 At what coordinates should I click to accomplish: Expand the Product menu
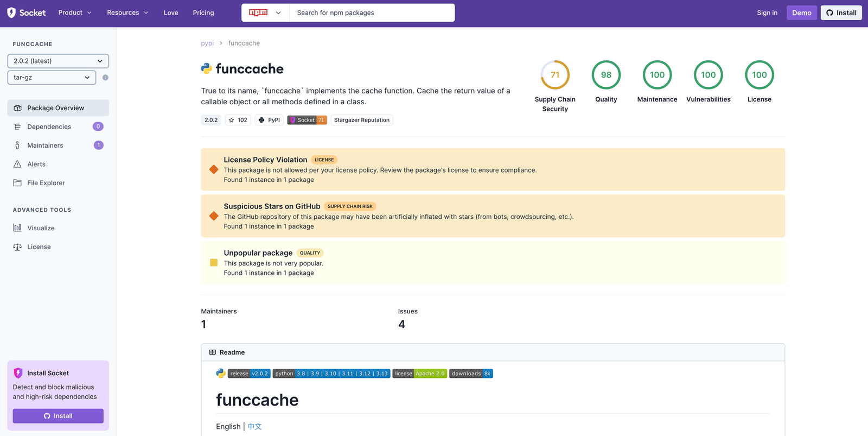pos(75,13)
